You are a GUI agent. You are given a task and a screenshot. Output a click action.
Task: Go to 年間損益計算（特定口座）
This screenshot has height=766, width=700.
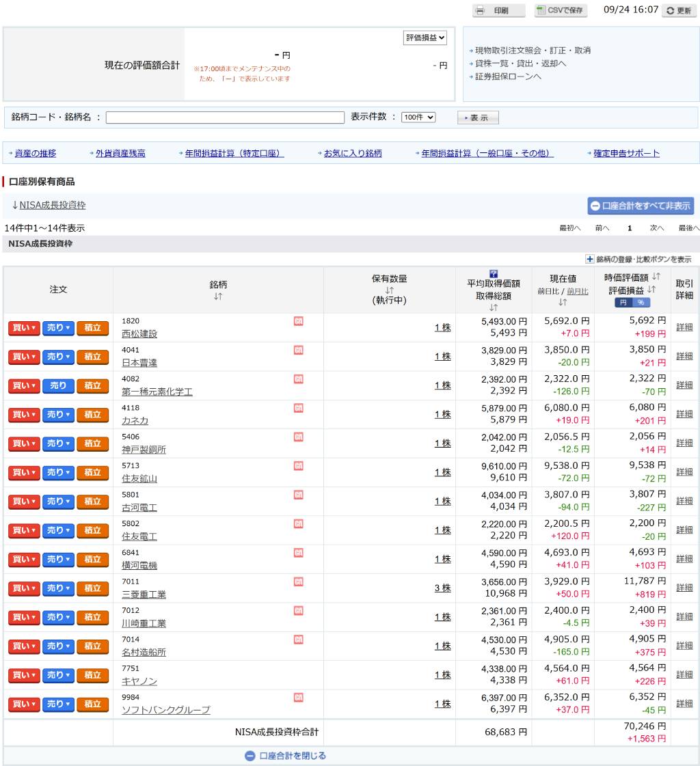[234, 153]
